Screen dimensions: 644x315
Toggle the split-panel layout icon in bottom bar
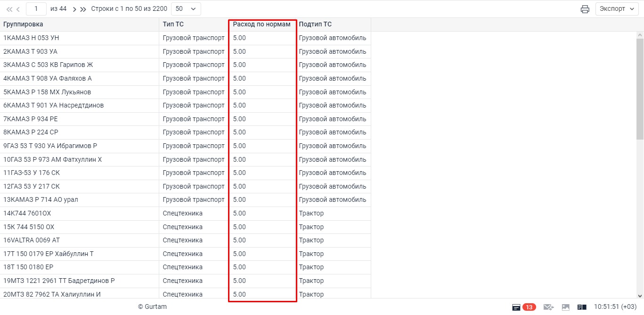(582, 307)
